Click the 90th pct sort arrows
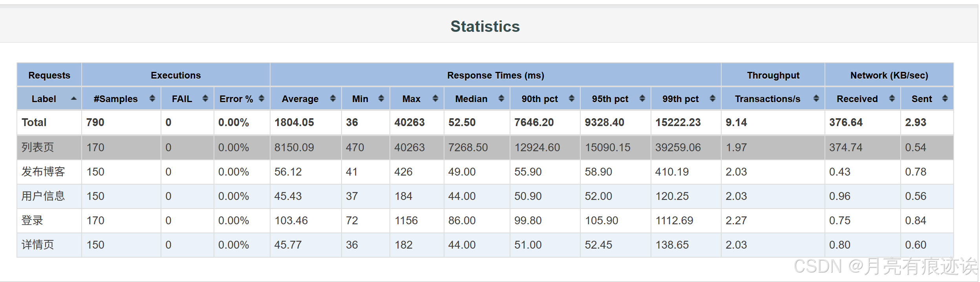The width and height of the screenshot is (980, 282). (572, 99)
